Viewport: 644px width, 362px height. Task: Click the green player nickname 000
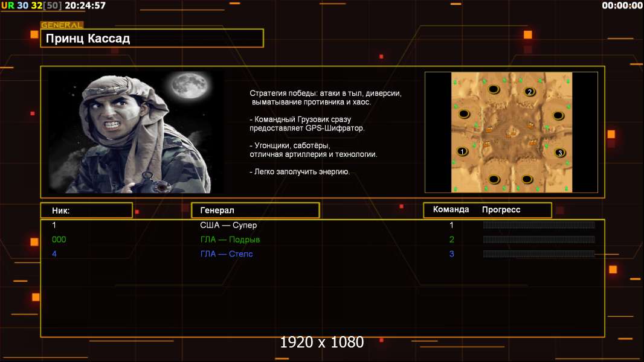(x=59, y=240)
